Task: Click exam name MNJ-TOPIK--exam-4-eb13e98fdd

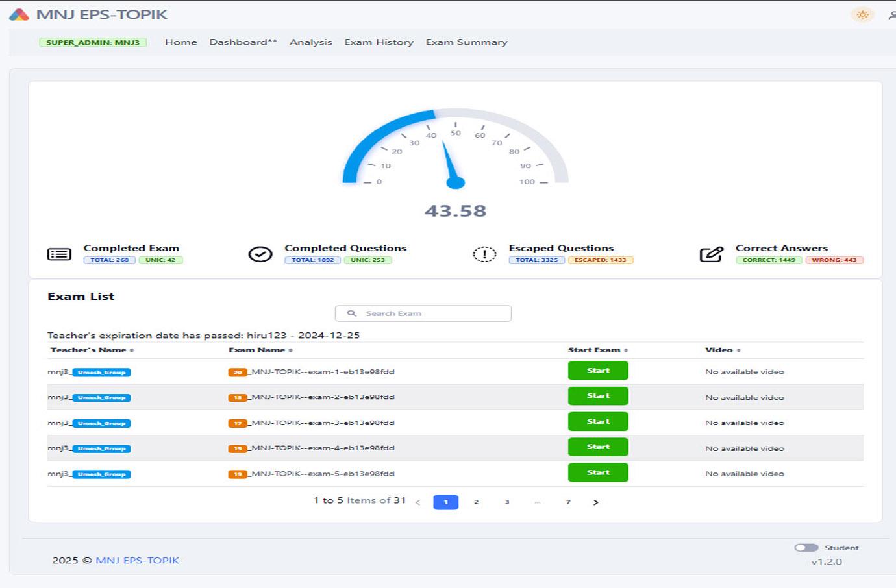Action: [323, 448]
